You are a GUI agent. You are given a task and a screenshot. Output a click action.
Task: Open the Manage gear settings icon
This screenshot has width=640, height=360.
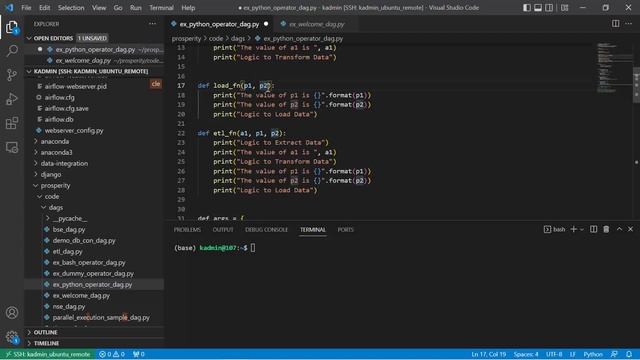12,337
